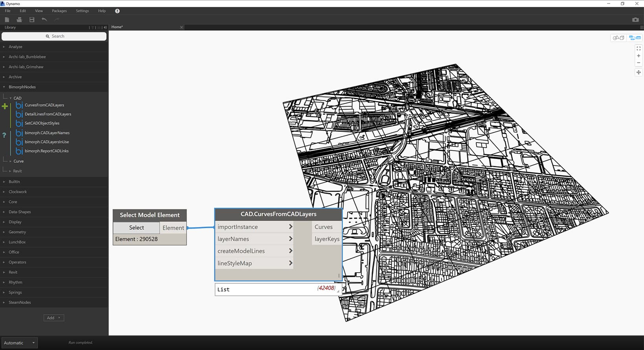The width and height of the screenshot is (644, 350).
Task: Collapse the BimorphNodes category
Action: 54,87
